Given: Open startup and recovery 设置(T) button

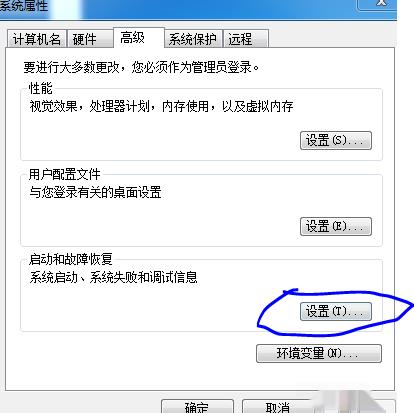Looking at the screenshot, I should 336,312.
